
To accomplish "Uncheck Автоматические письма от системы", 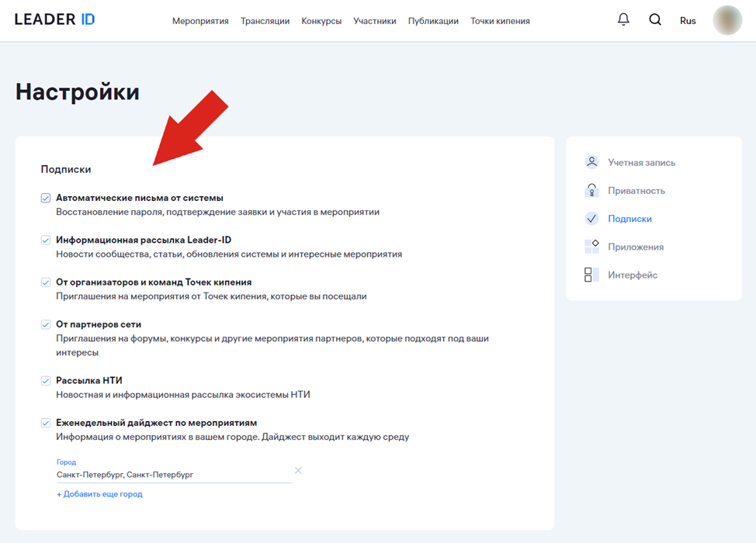I will point(46,199).
